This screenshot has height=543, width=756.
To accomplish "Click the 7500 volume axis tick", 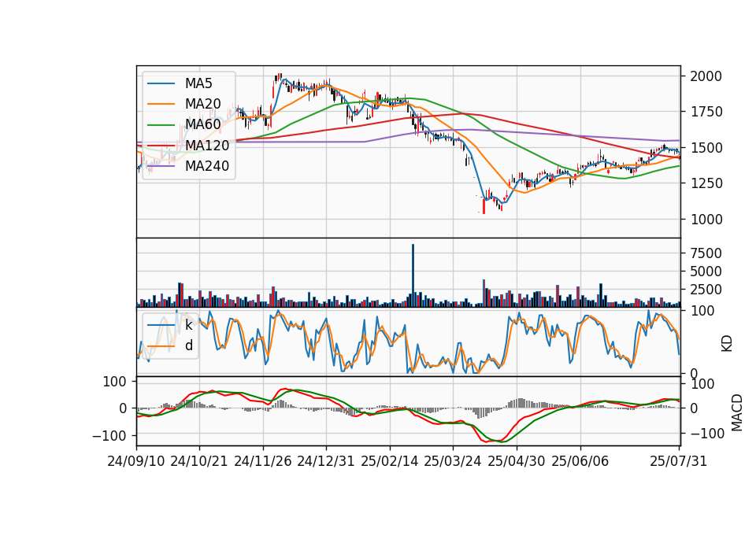I will point(706,253).
